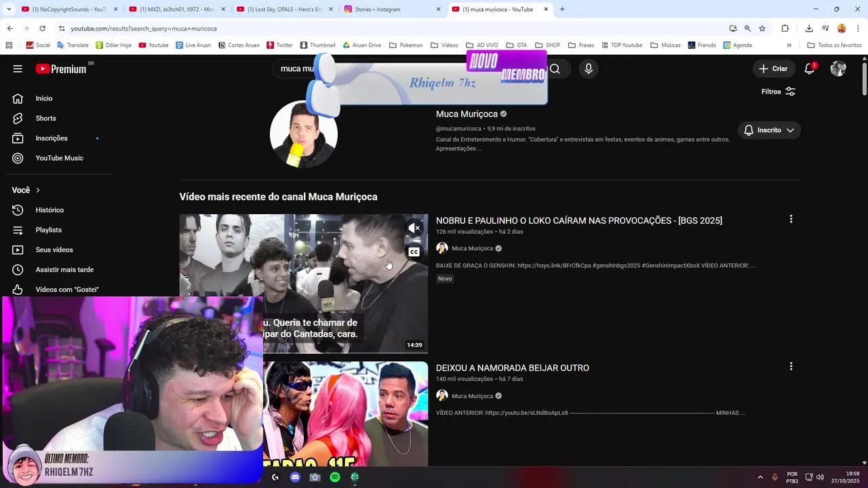Click the Muca Muriçoca channel avatar
This screenshot has width=868, height=488.
304,134
